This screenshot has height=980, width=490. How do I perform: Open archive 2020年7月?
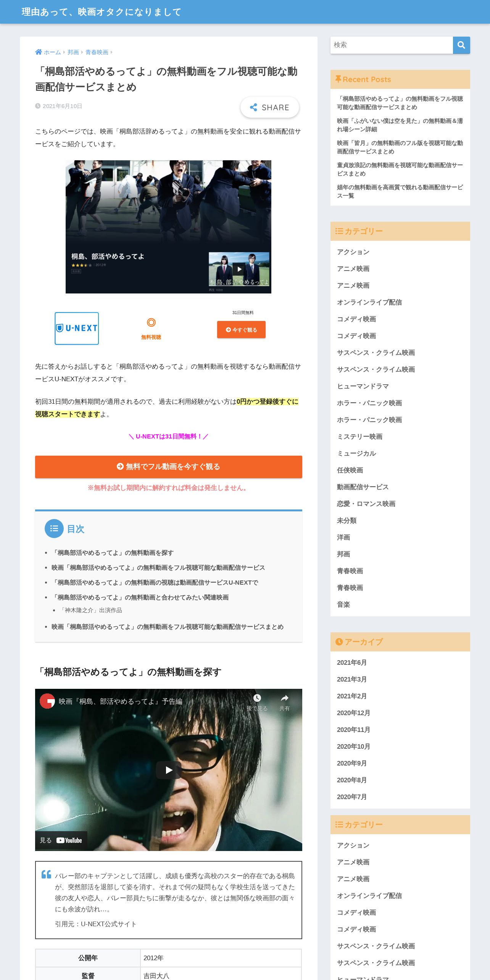[352, 797]
